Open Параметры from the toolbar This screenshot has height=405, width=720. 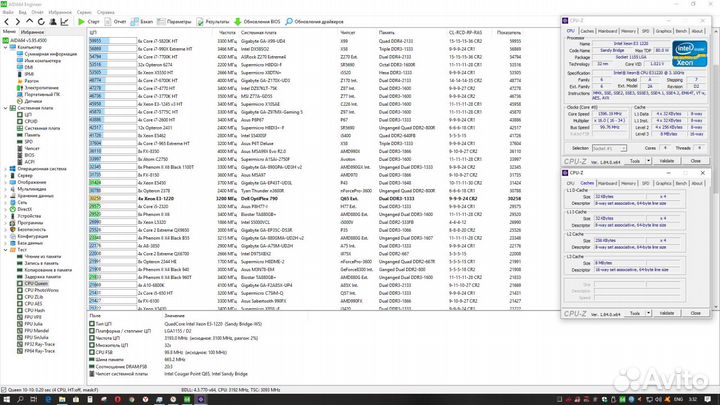pos(174,22)
